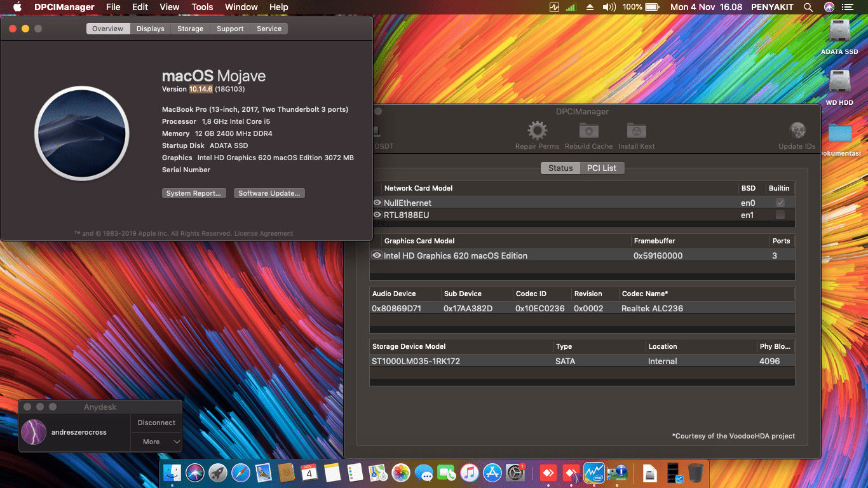Open System Preferences from the Dock

click(516, 473)
